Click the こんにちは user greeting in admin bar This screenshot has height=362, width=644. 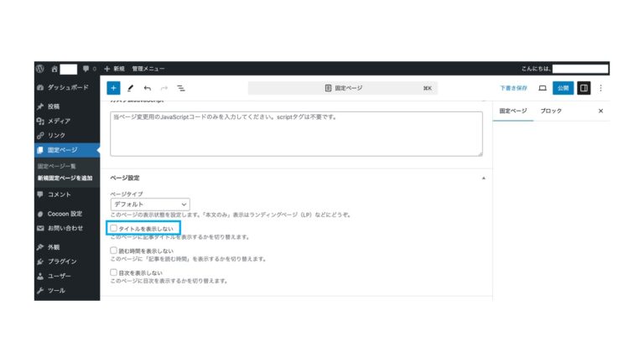click(564, 69)
